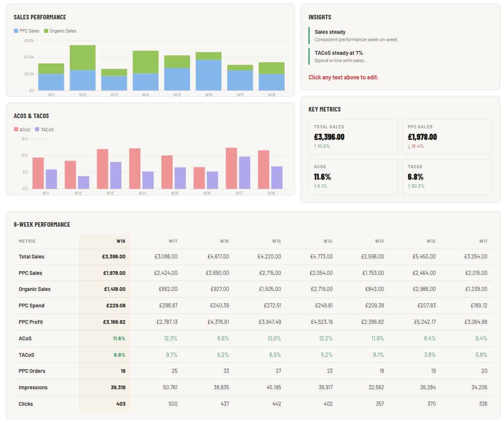Select the TACoS 6.8% metric card
The width and height of the screenshot is (504, 423).
(x=447, y=177)
